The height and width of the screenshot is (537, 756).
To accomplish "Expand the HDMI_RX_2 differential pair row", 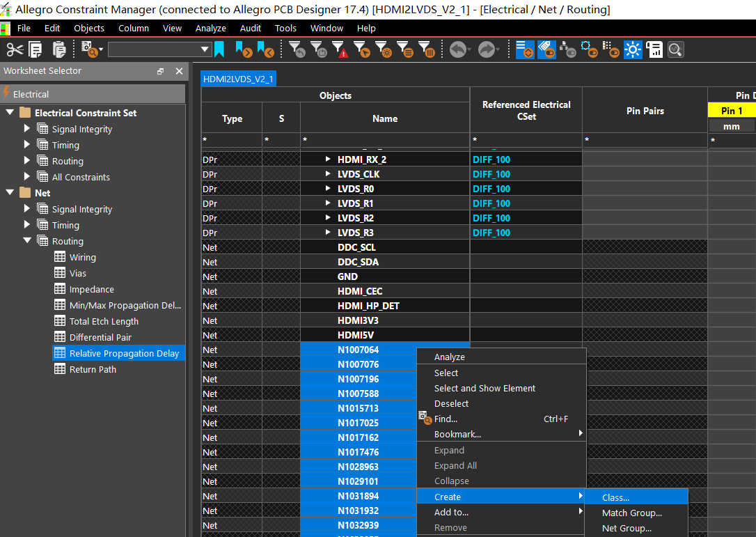I will click(328, 159).
